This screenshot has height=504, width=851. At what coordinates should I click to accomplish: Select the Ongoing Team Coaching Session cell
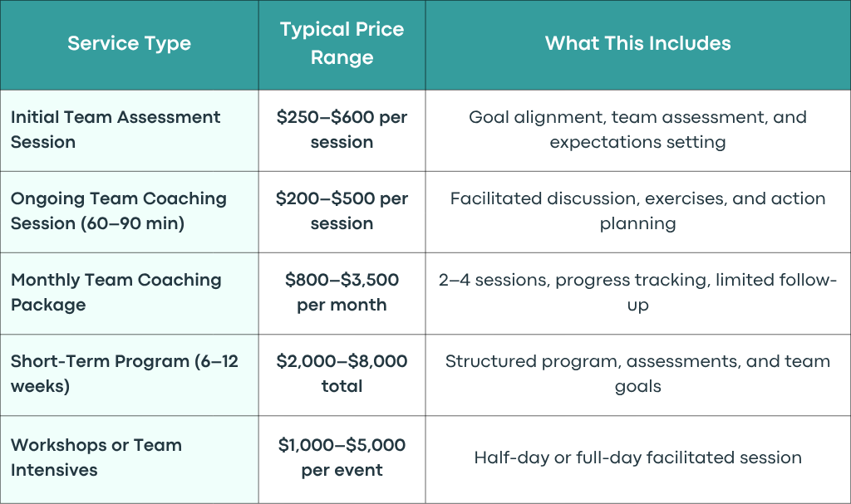click(129, 212)
